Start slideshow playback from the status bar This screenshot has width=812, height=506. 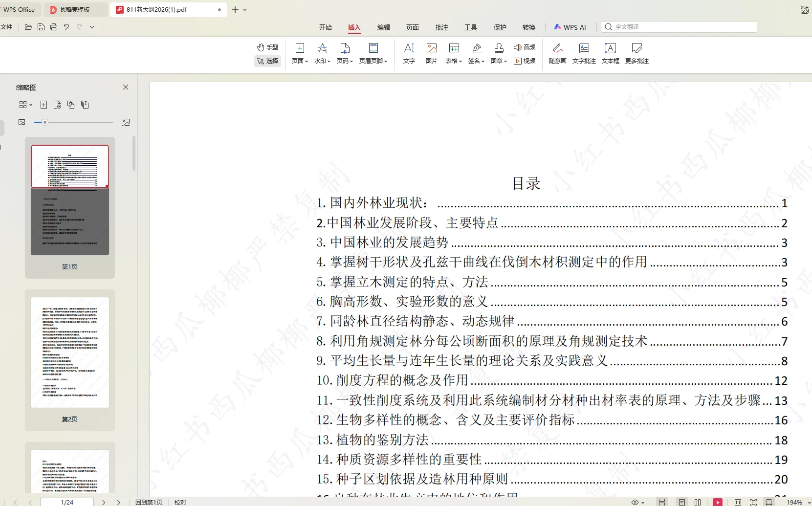(717, 502)
